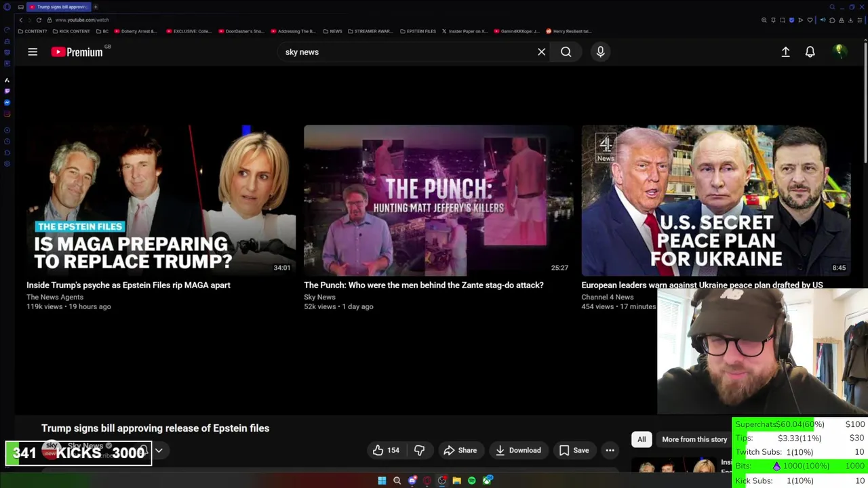Clear the sky news search text
This screenshot has height=488, width=868.
541,52
